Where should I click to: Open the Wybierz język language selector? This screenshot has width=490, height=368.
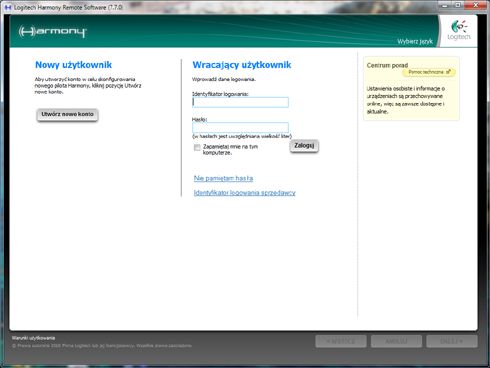(x=415, y=41)
